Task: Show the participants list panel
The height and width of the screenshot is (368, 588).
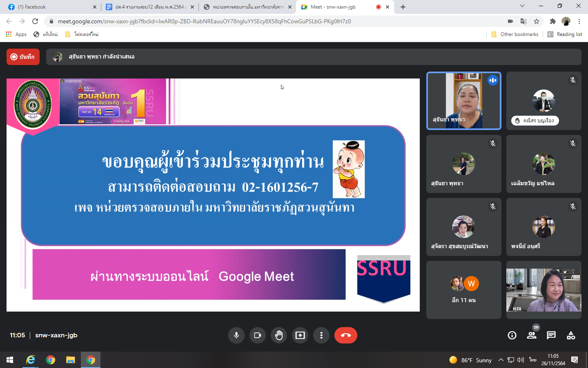Action: (531, 335)
